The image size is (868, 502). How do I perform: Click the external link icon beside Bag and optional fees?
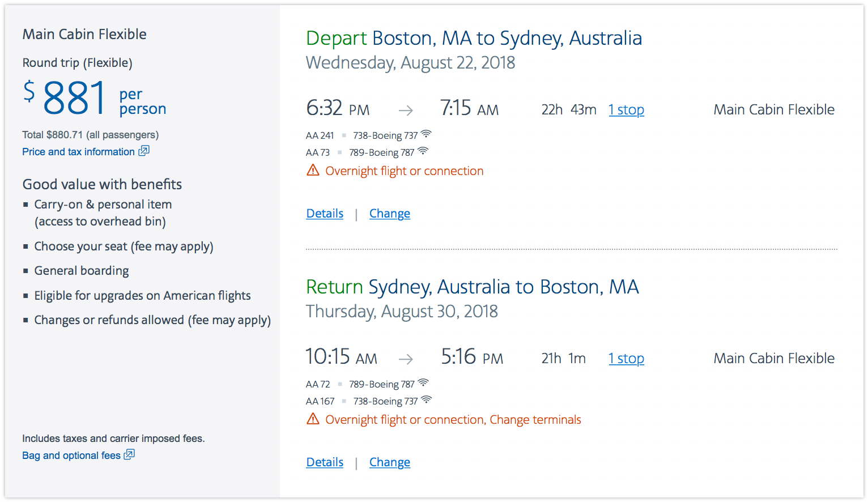click(129, 454)
